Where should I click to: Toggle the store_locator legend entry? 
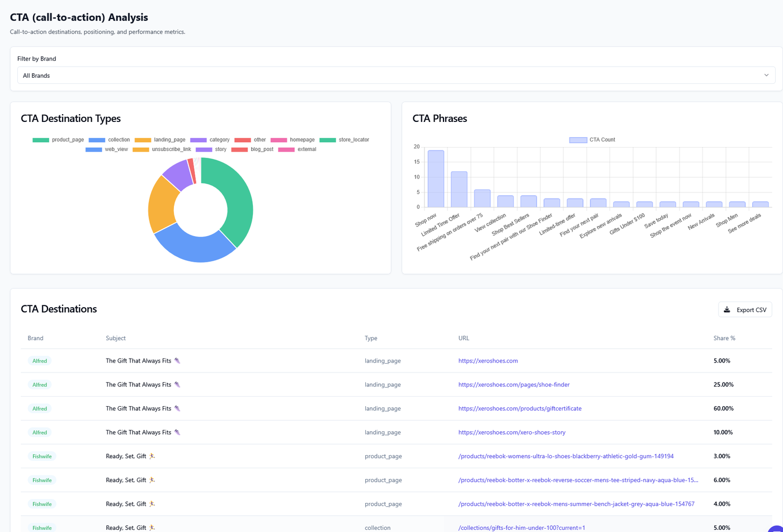click(x=345, y=140)
